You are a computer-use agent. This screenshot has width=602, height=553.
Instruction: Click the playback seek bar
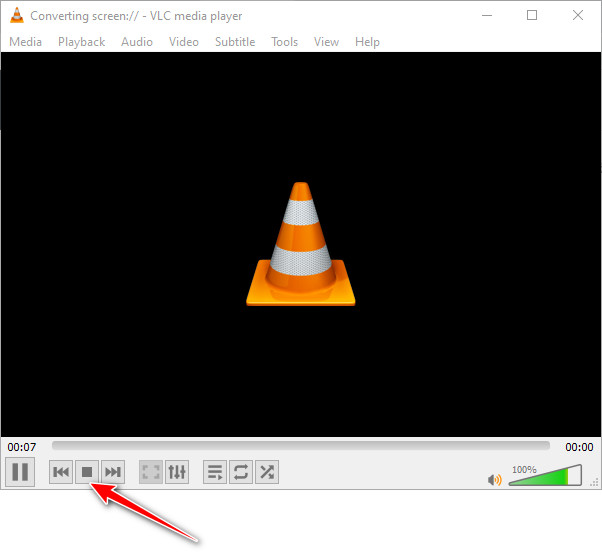[x=301, y=445]
